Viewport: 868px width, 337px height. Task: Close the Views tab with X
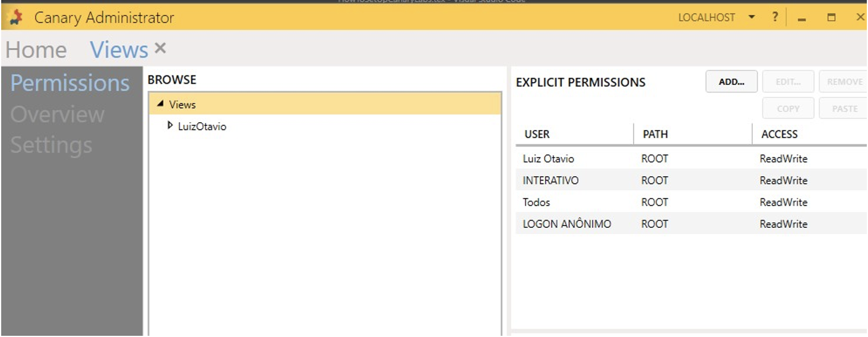pyautogui.click(x=160, y=49)
